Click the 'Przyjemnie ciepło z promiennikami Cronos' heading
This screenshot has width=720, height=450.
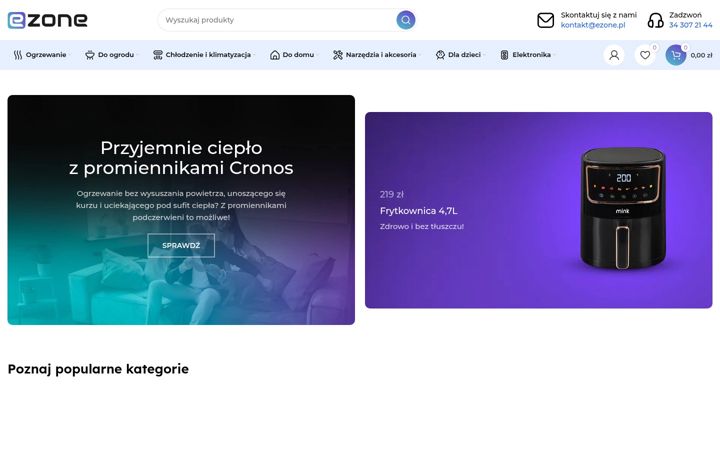click(x=181, y=158)
